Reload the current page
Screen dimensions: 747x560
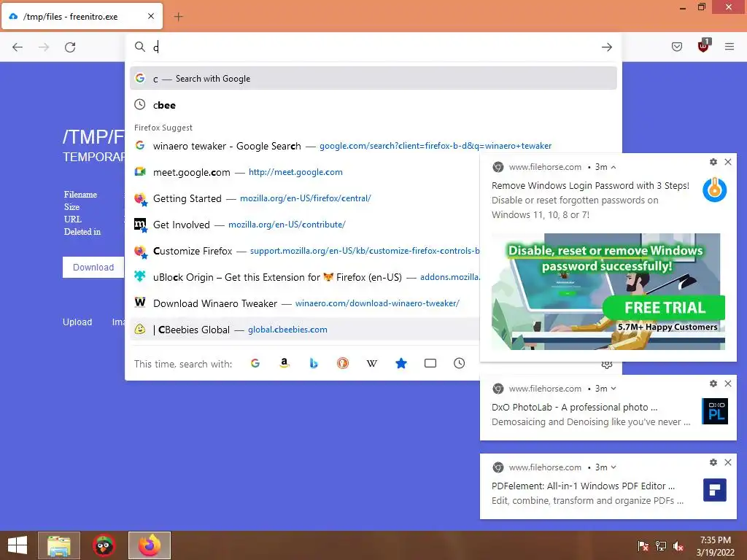(x=70, y=47)
